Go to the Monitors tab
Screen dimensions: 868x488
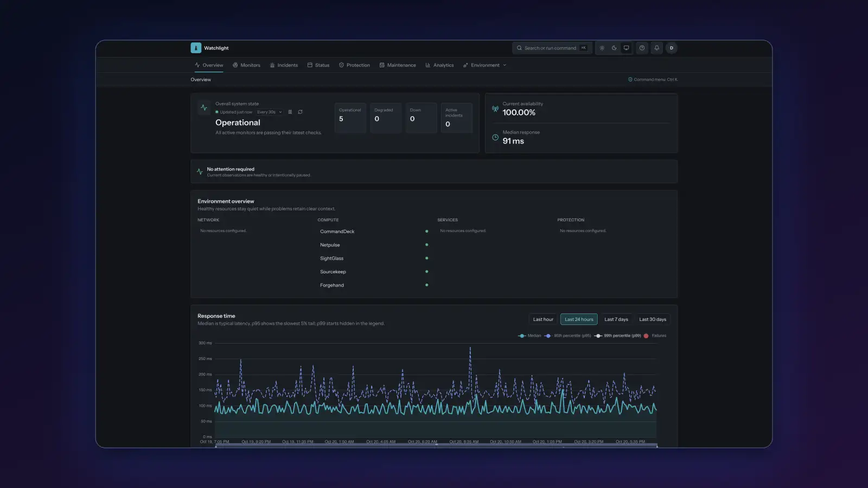point(246,65)
